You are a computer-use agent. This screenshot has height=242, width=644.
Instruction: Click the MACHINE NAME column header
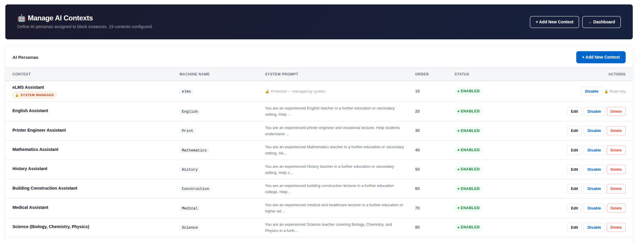(x=194, y=74)
